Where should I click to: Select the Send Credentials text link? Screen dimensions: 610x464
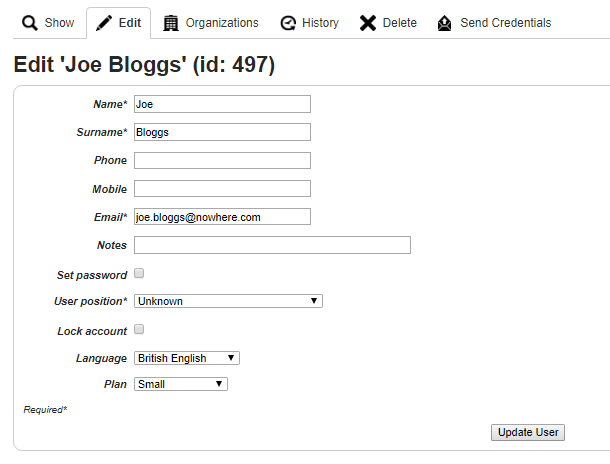(506, 23)
